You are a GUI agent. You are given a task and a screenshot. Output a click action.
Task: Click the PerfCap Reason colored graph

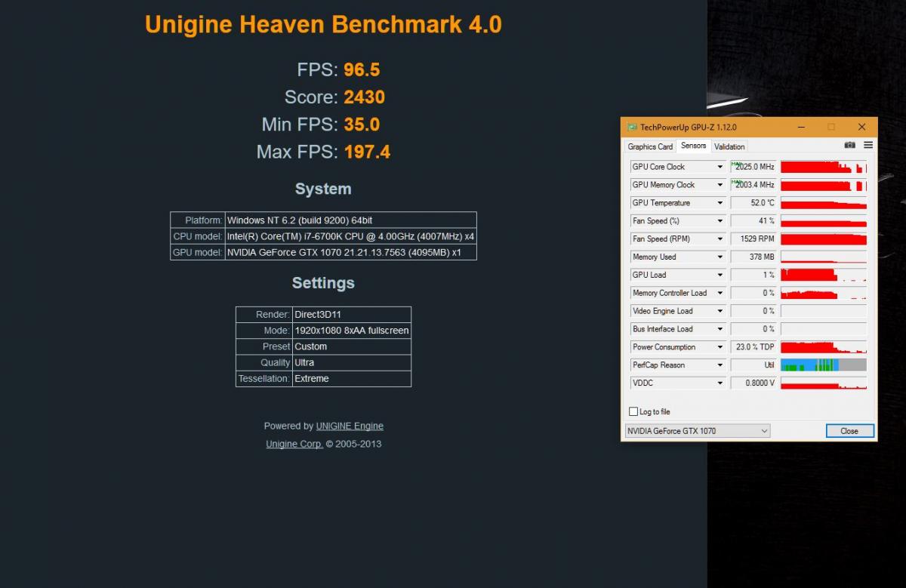(x=824, y=365)
